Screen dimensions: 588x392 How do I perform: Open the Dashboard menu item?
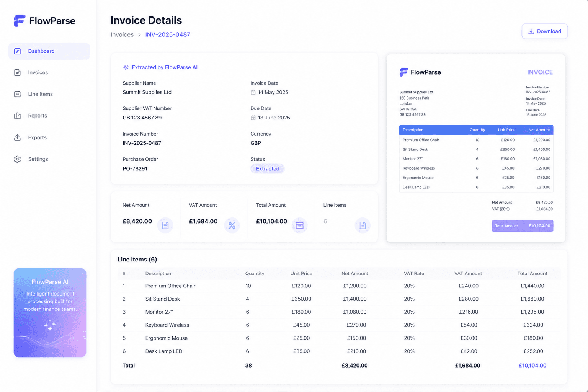[49, 51]
